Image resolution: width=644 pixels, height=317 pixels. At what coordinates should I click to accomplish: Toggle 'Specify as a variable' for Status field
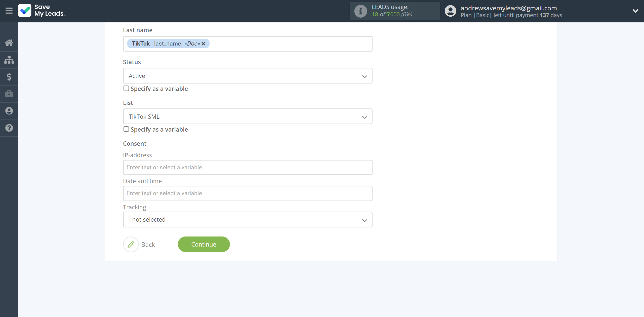(x=126, y=88)
